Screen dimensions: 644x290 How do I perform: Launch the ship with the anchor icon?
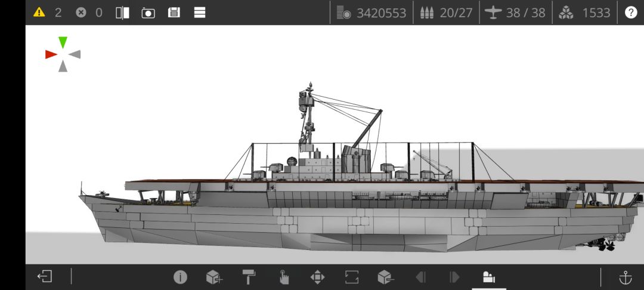point(625,277)
